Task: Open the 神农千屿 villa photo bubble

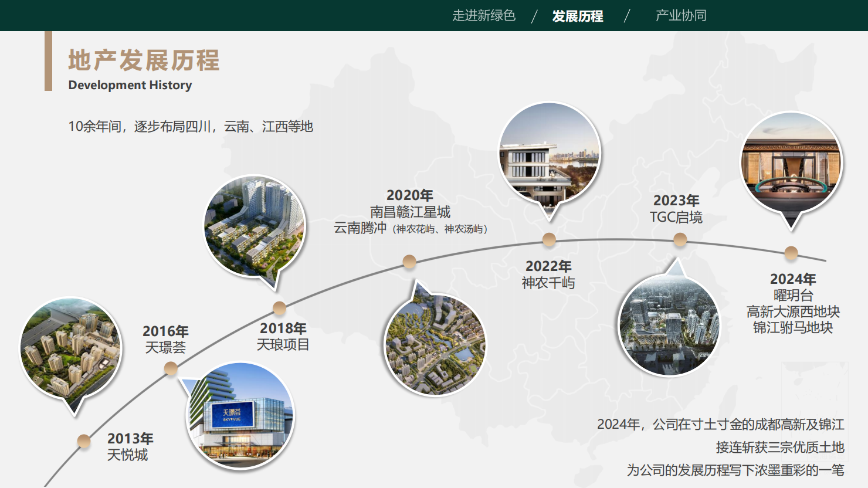Action: click(x=550, y=154)
